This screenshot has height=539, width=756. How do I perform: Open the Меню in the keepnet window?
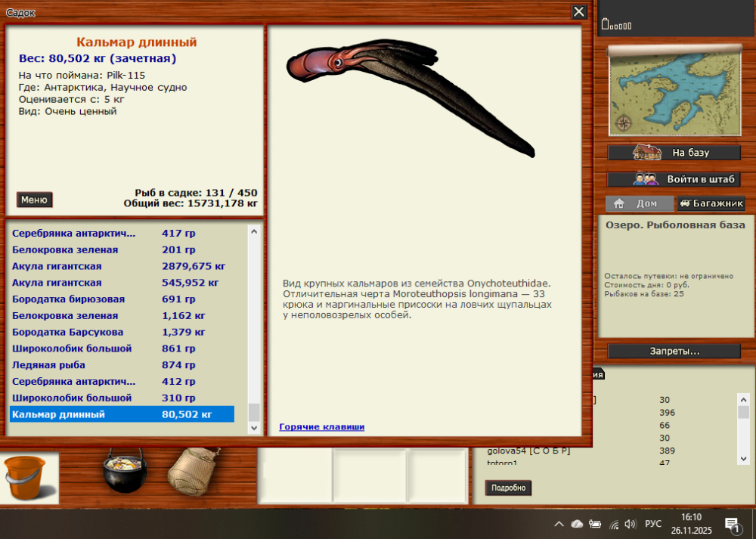coord(34,199)
